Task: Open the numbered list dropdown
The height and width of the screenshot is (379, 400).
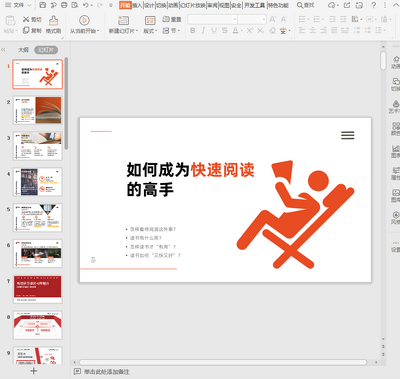Action: pos(323,19)
